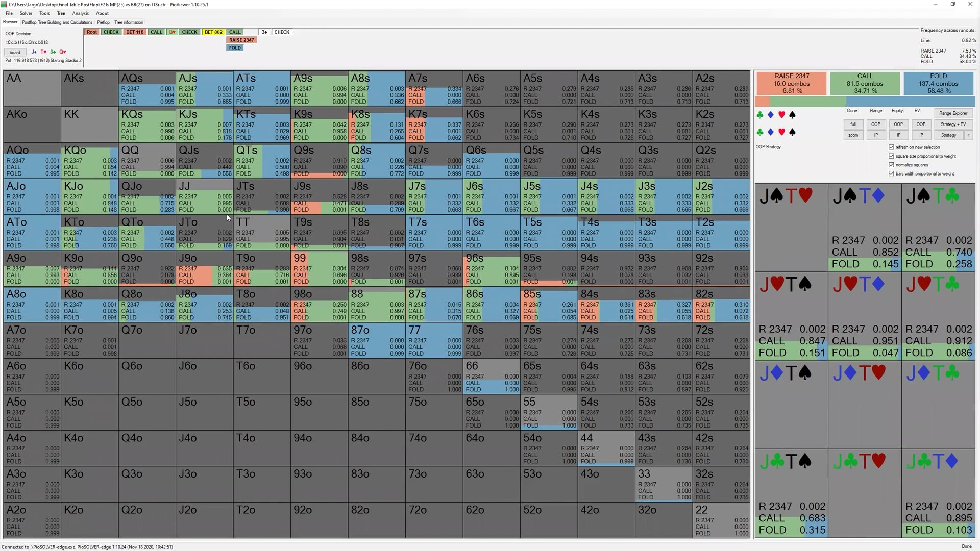Select the spade suit icon in first row
The image size is (980, 551).
coord(792,115)
